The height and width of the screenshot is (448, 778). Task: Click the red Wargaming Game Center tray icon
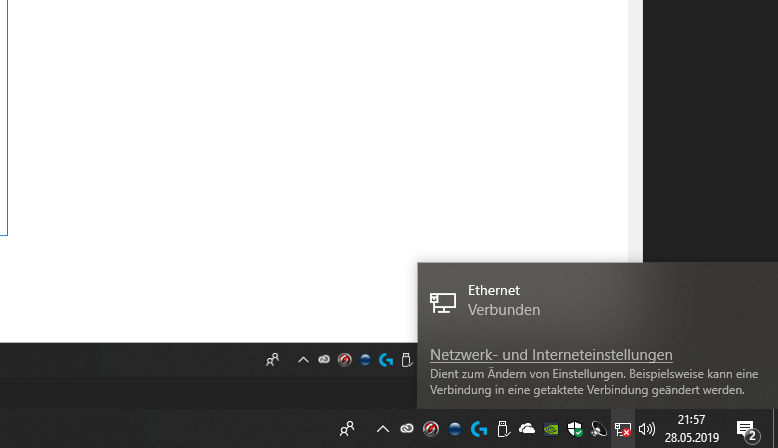click(431, 429)
